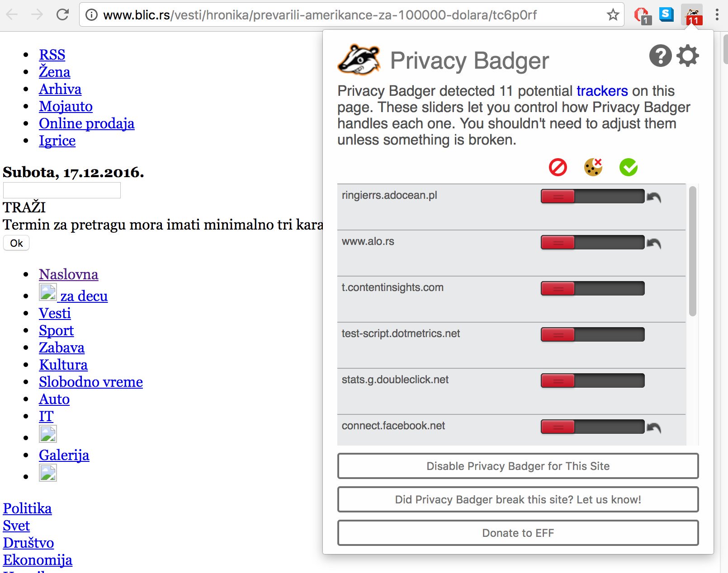Open Privacy Badger help question mark icon
728x573 pixels.
(660, 56)
